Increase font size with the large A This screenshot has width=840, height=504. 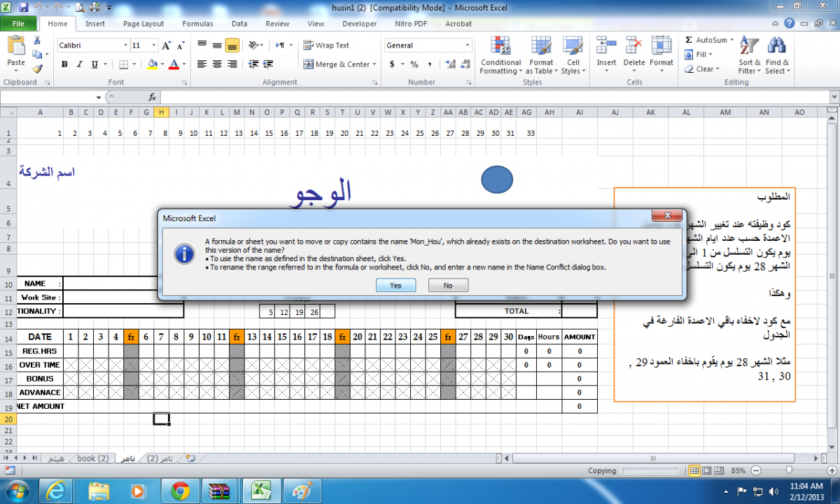click(x=166, y=45)
